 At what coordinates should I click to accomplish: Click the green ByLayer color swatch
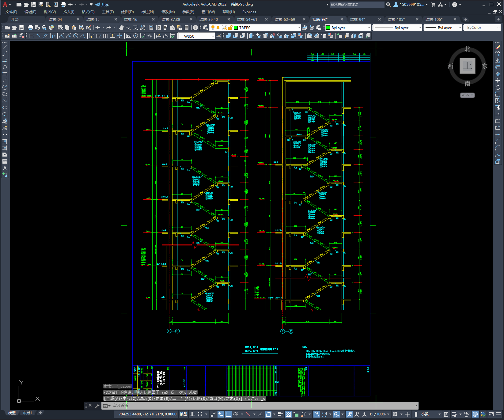point(328,28)
